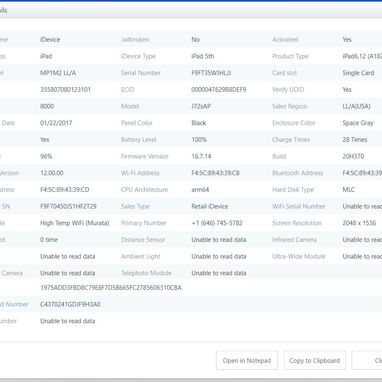Viewport: 382px width, 382px height.
Task: Select the Distance Sensor label
Action: coord(143,239)
